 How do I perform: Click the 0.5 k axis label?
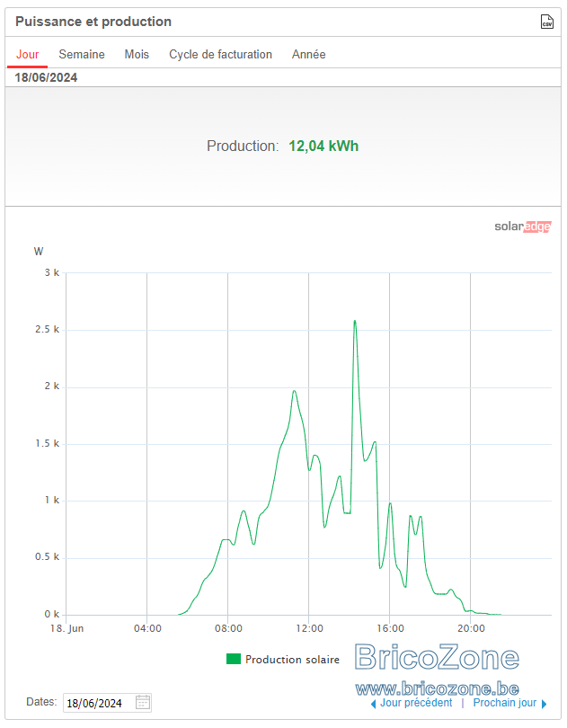[48, 557]
